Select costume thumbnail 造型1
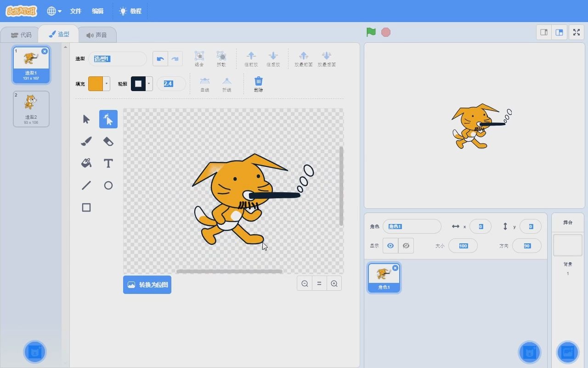 pos(31,64)
